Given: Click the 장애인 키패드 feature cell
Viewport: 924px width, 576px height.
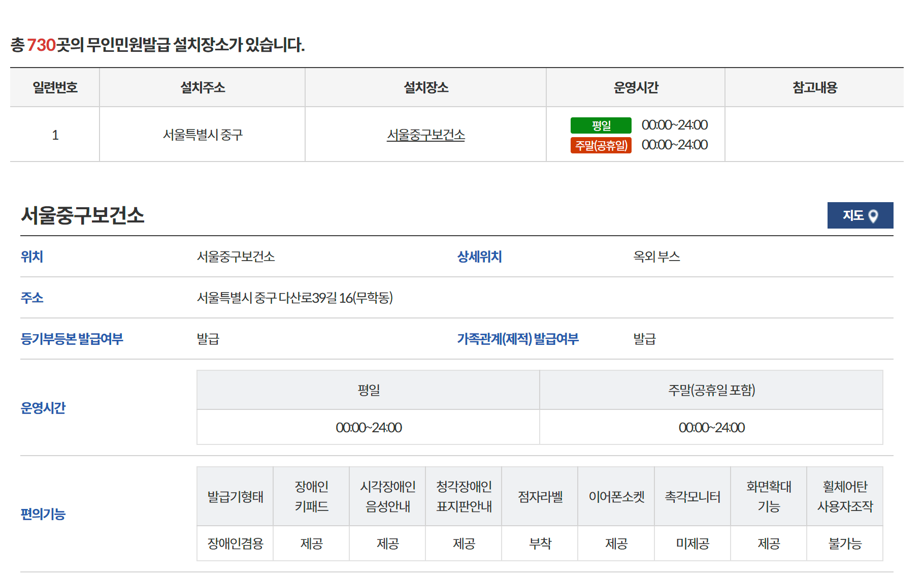Looking at the screenshot, I should pos(311,495).
